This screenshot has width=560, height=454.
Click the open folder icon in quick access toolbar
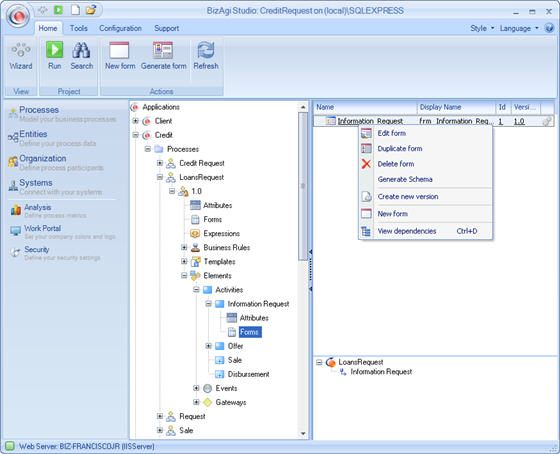click(91, 10)
